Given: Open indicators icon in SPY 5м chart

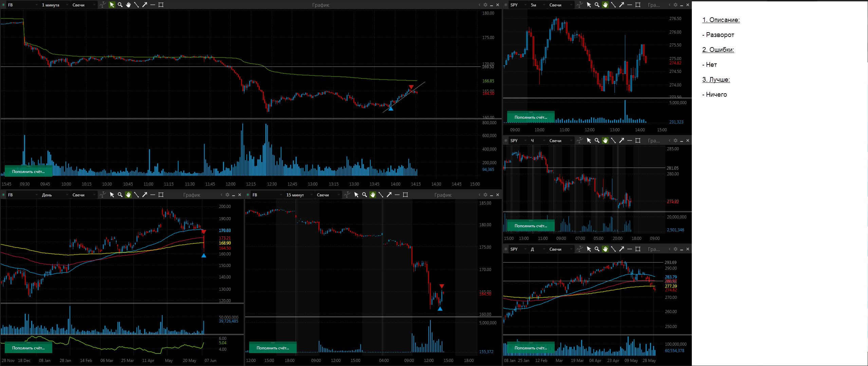Looking at the screenshot, I should [x=579, y=5].
